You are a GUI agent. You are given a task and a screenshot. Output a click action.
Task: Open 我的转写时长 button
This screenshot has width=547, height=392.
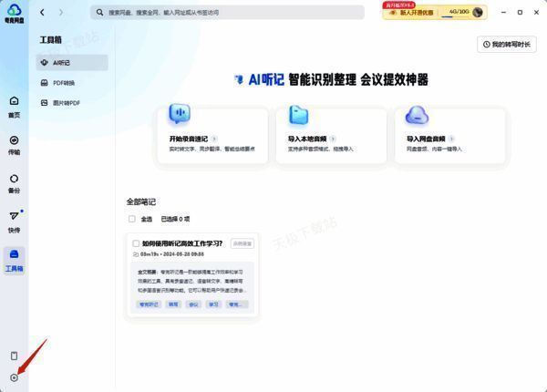[x=507, y=45]
